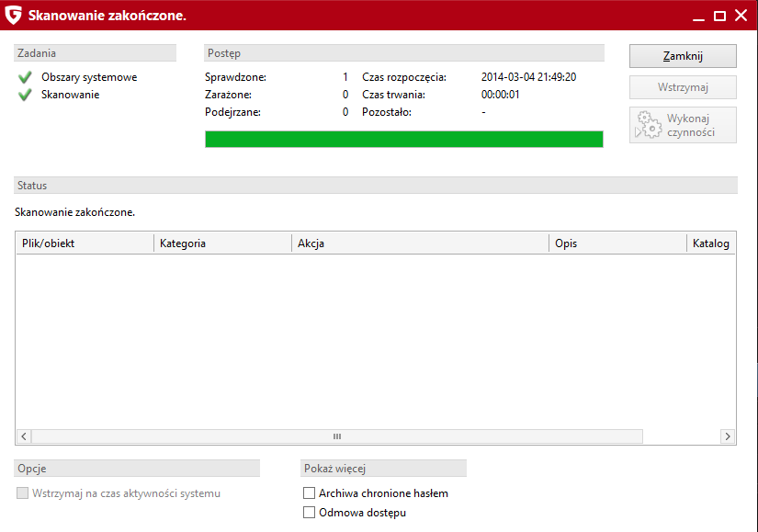Click the Czas trwania label
The height and width of the screenshot is (532, 758).
tap(393, 95)
